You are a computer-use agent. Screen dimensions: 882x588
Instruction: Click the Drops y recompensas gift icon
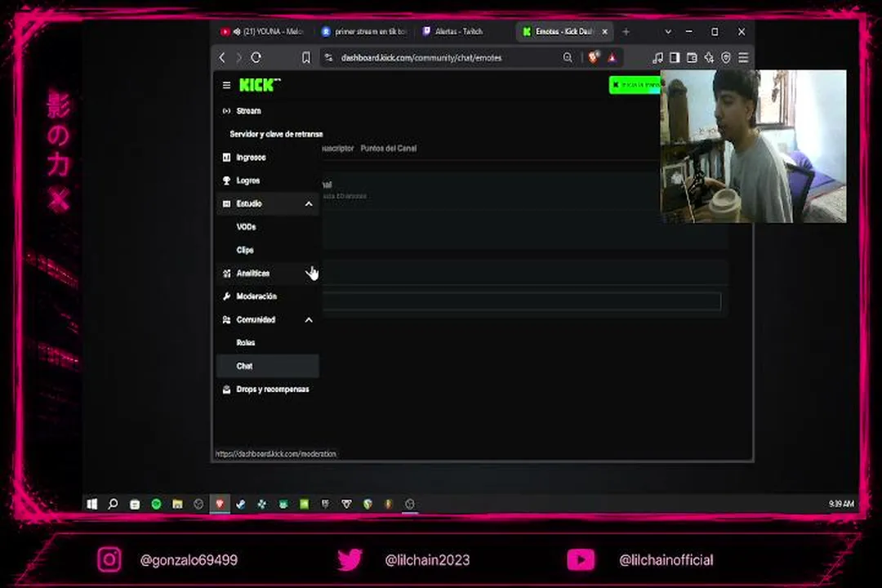tap(226, 390)
